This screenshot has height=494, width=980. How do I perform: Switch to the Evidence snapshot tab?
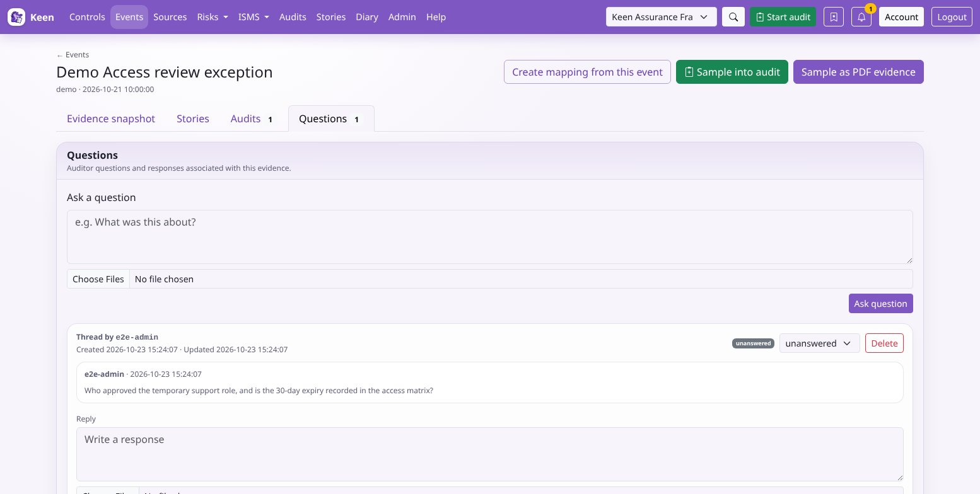[x=111, y=118]
